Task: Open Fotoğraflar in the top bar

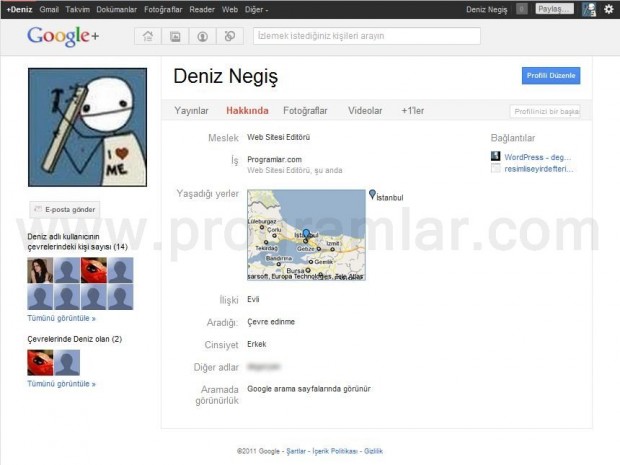Action: tap(163, 9)
